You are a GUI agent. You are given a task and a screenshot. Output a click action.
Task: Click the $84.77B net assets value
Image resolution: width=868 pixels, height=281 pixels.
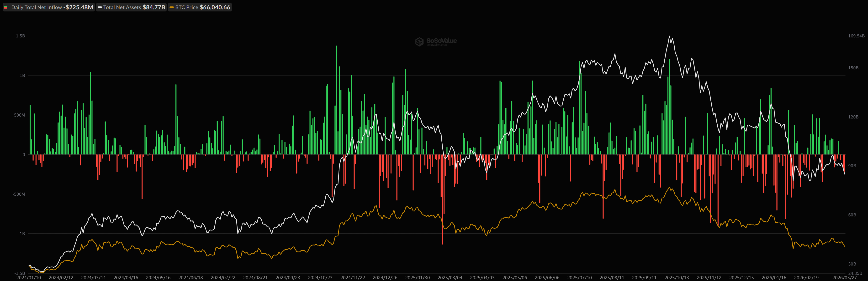pos(154,7)
